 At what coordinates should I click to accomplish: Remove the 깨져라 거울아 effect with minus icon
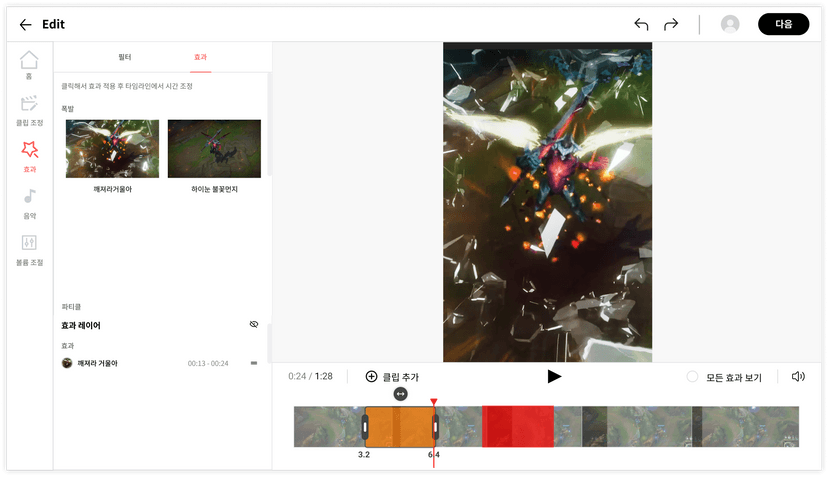253,363
